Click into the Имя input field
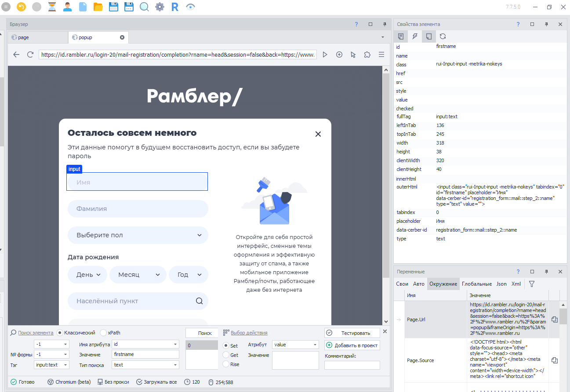 (x=137, y=182)
